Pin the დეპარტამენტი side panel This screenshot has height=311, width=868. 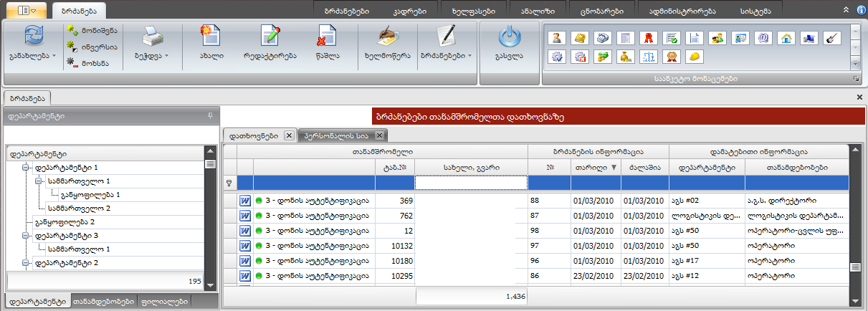[210, 115]
